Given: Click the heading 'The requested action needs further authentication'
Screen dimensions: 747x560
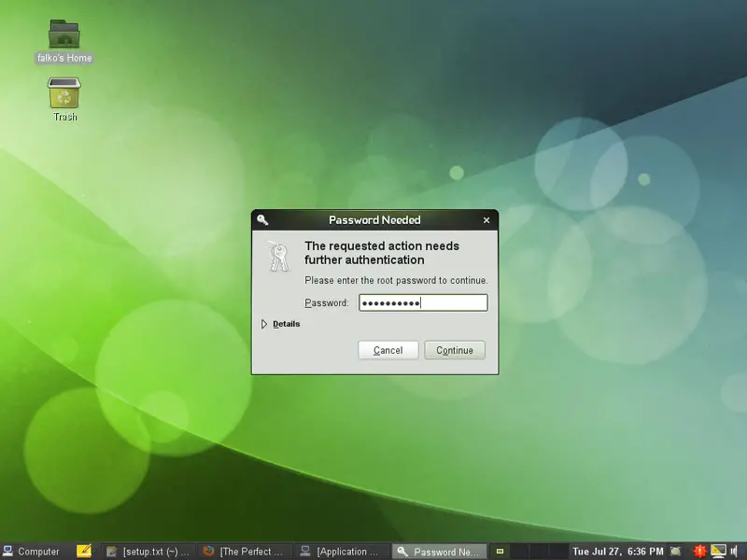Looking at the screenshot, I should tap(382, 253).
